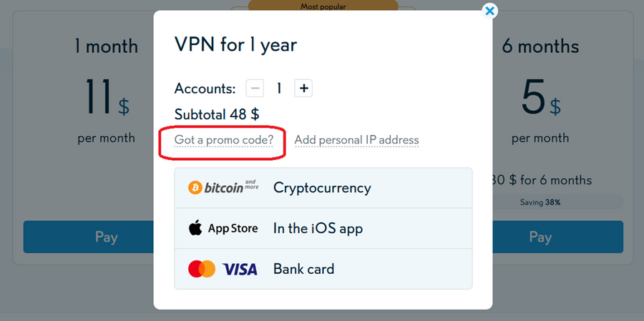The height and width of the screenshot is (321, 644).
Task: Select Bank card payment option
Action: click(x=303, y=270)
